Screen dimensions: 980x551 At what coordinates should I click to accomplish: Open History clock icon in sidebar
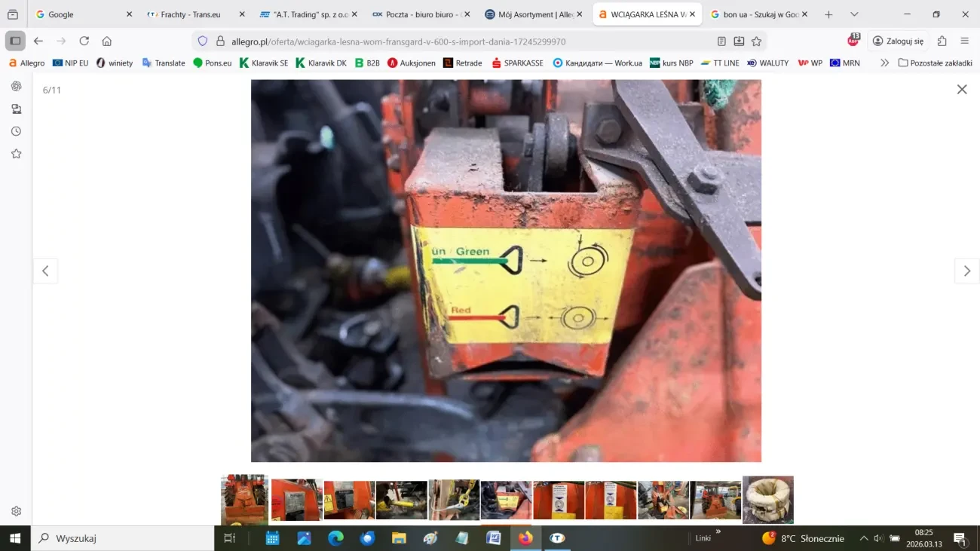tap(16, 131)
